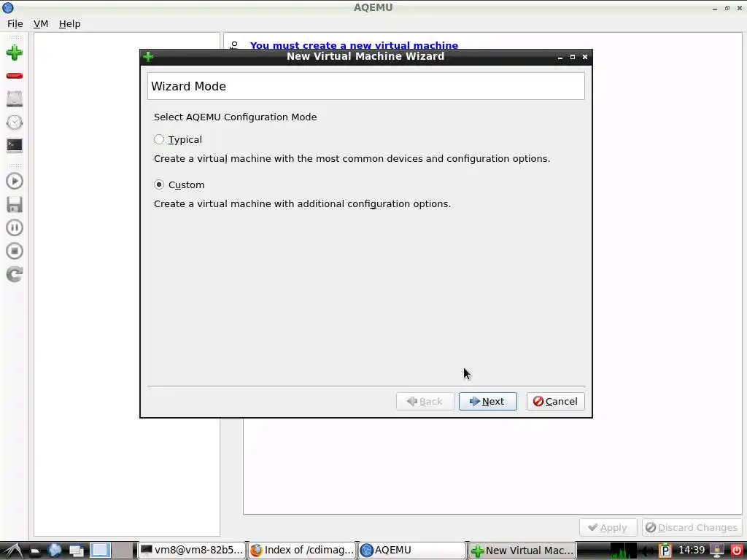The height and width of the screenshot is (560, 747).
Task: Click the Save VM floppy disk icon
Action: (15, 204)
